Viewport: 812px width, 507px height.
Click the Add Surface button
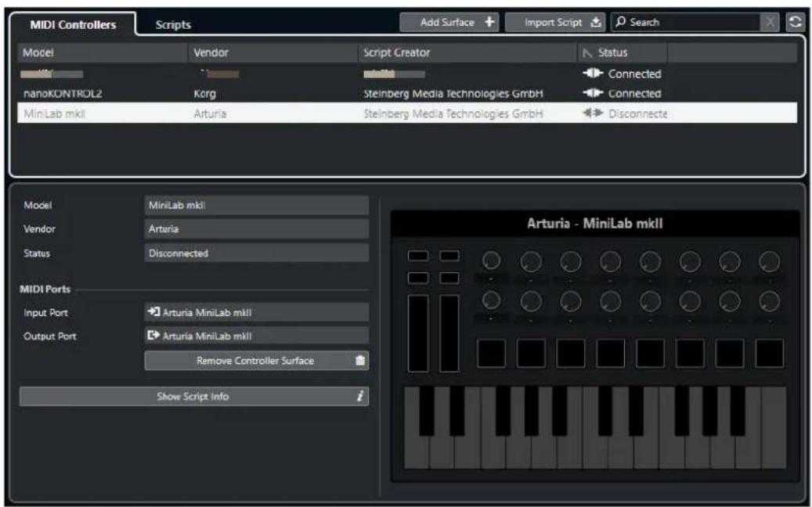click(x=449, y=22)
